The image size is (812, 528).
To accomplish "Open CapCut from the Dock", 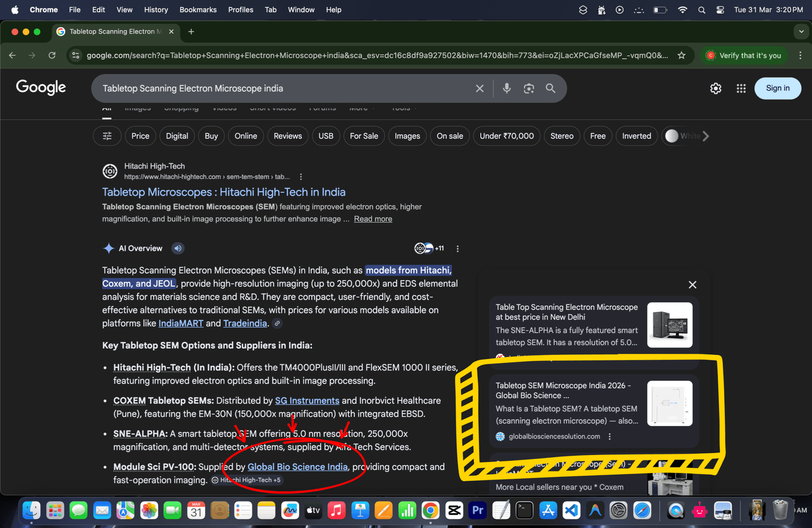I will coord(454,510).
